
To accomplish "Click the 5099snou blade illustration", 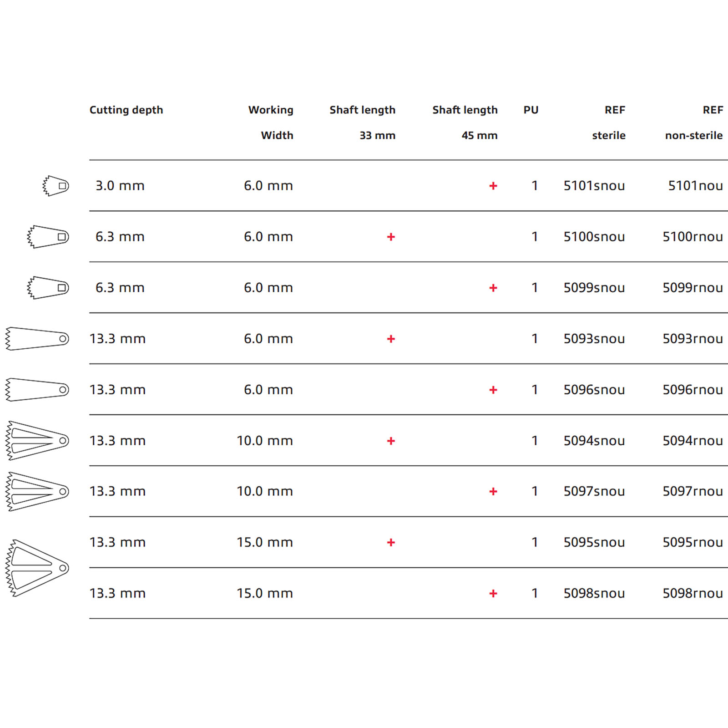I will pos(48,288).
